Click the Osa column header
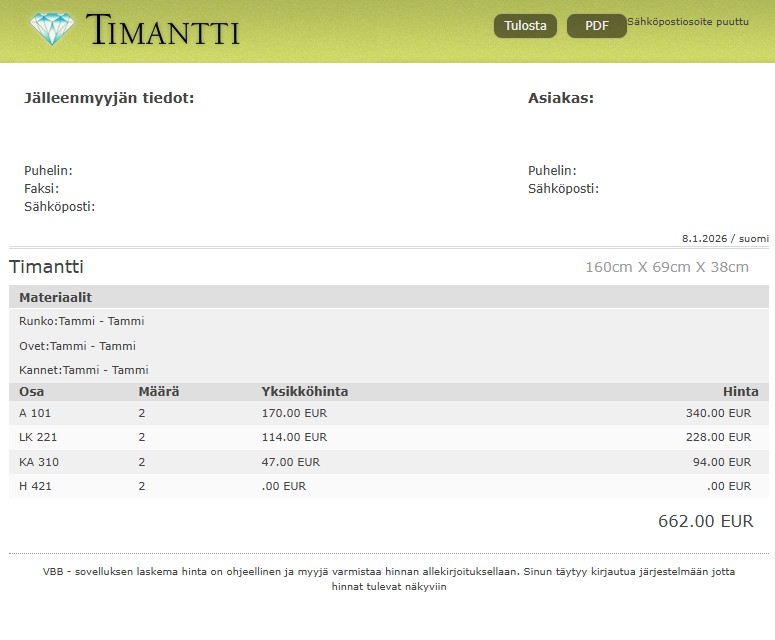 32,391
